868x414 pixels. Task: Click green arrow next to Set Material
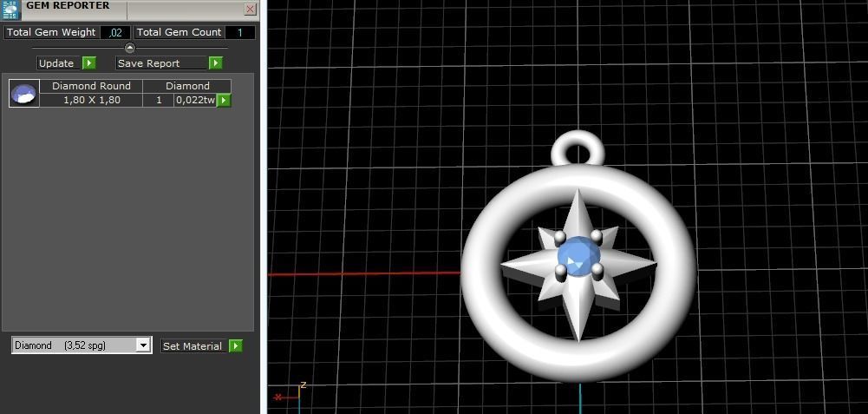pyautogui.click(x=235, y=345)
